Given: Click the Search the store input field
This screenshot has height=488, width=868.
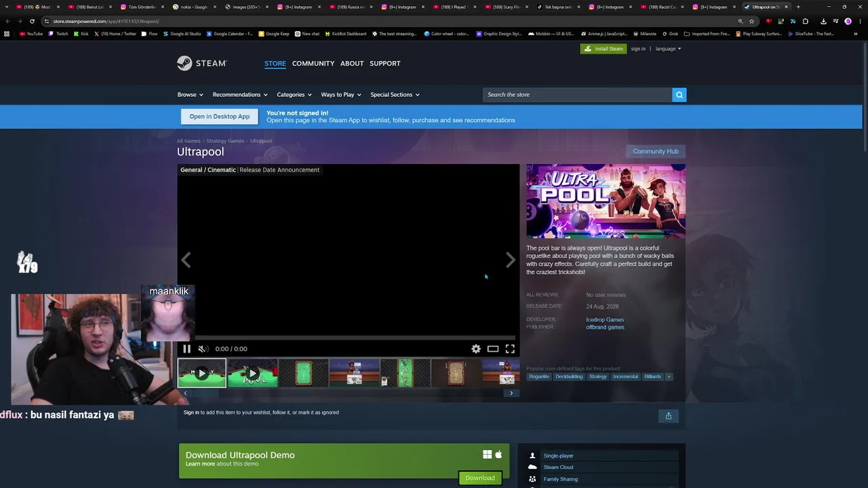Looking at the screenshot, I should pyautogui.click(x=577, y=95).
